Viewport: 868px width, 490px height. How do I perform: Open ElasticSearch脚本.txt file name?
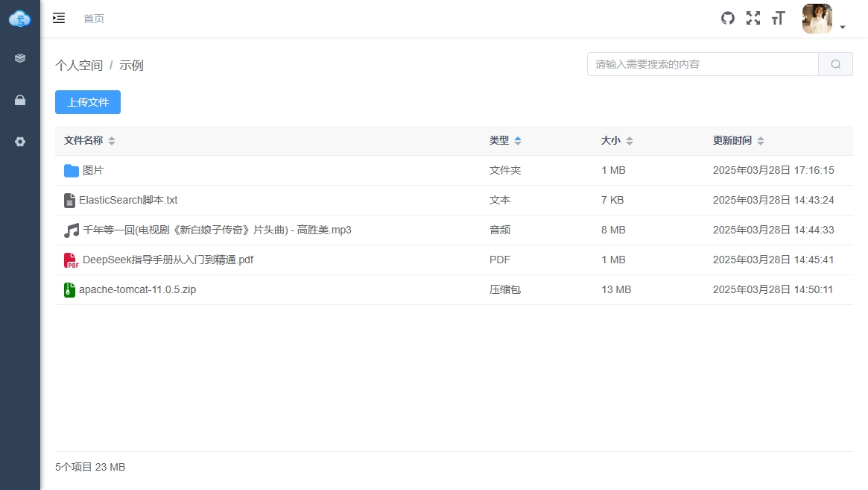[128, 200]
